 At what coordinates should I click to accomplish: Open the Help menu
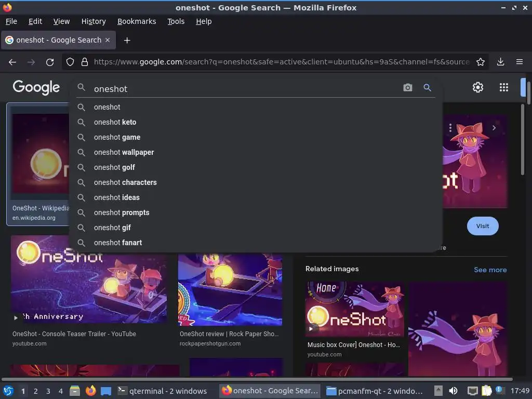[204, 21]
